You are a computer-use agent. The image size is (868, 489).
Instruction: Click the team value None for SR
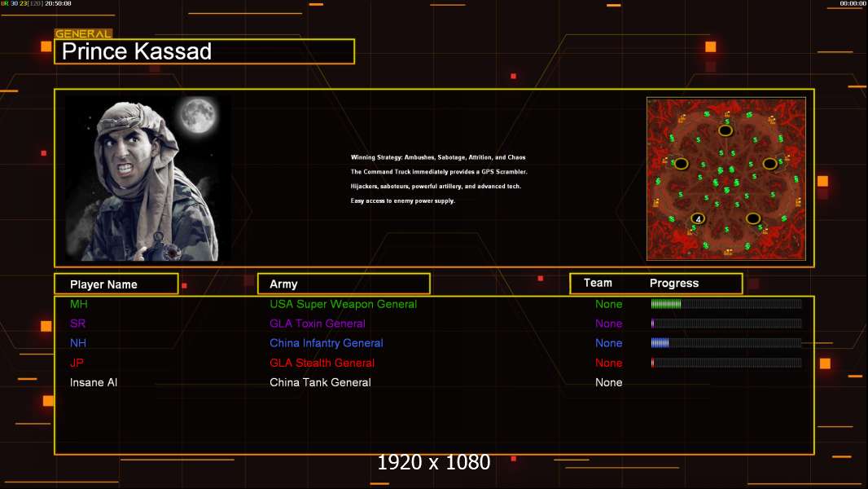point(608,324)
